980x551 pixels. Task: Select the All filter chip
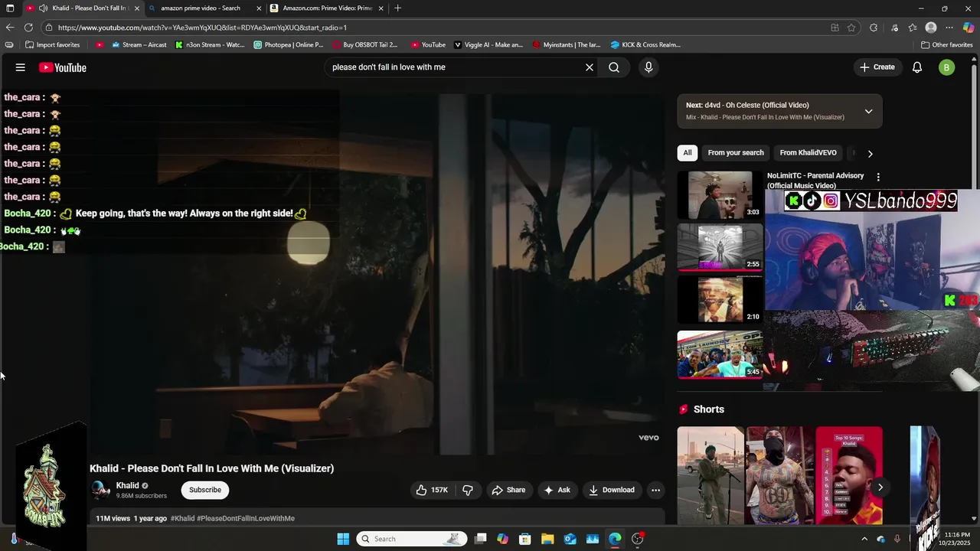(x=688, y=152)
